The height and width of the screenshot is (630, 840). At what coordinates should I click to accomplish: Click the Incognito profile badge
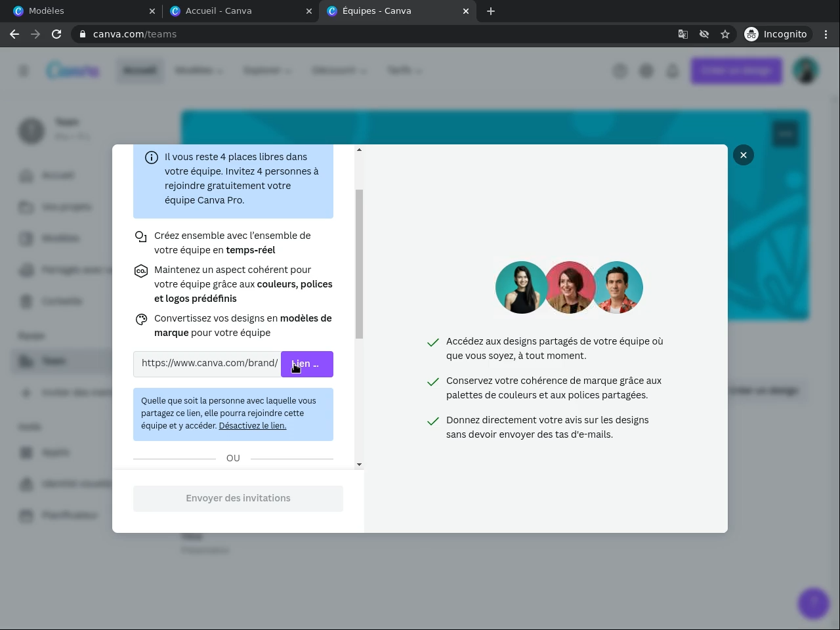tap(778, 34)
